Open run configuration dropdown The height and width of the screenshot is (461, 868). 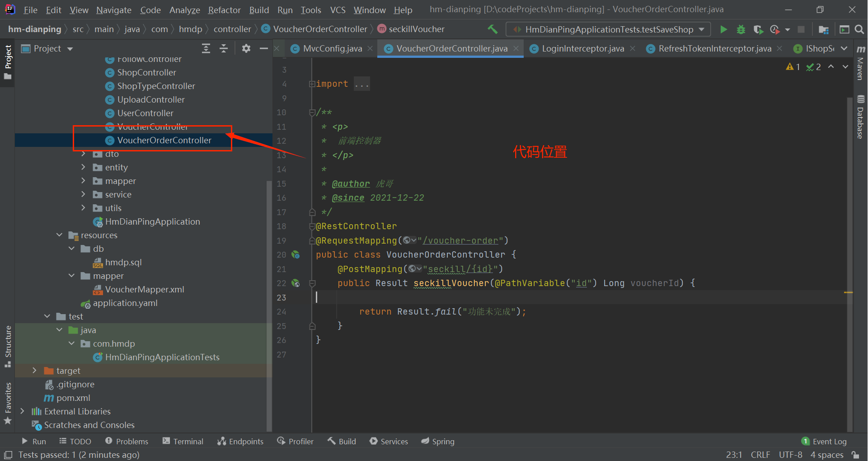click(608, 29)
